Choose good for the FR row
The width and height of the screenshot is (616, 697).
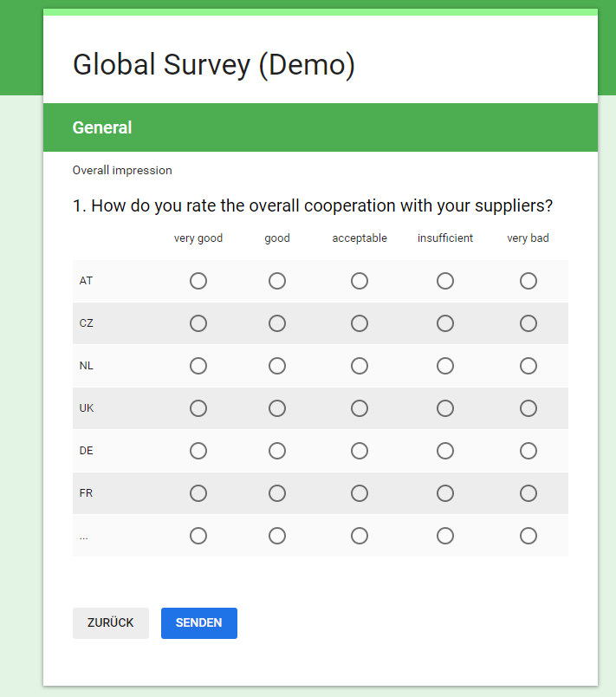click(x=277, y=493)
